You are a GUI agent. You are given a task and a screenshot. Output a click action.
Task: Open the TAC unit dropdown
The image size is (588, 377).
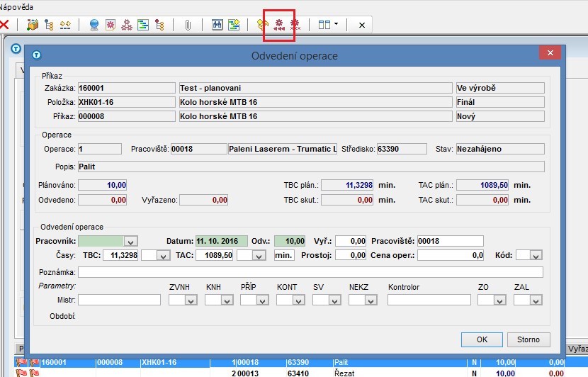[x=259, y=256]
